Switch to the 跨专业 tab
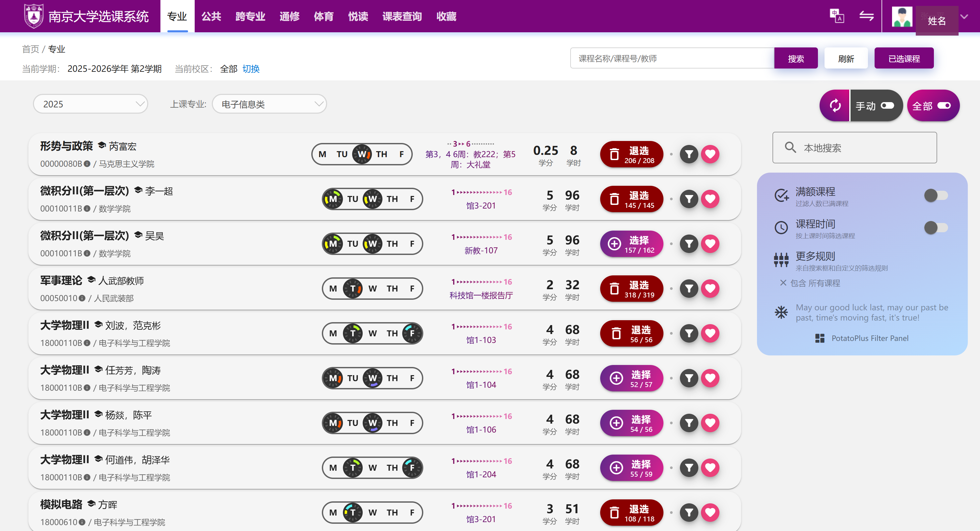Image resolution: width=980 pixels, height=531 pixels. point(250,16)
